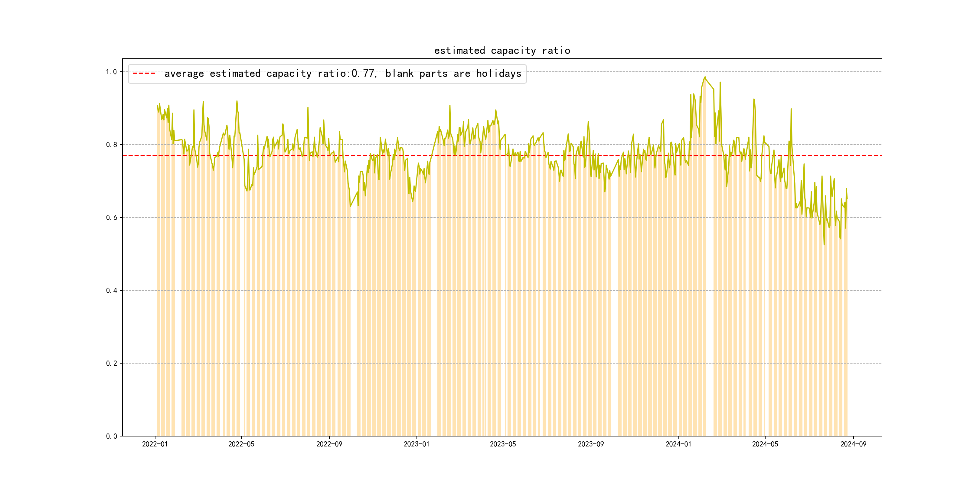Click the 0.8 y-axis tick label

[x=112, y=145]
